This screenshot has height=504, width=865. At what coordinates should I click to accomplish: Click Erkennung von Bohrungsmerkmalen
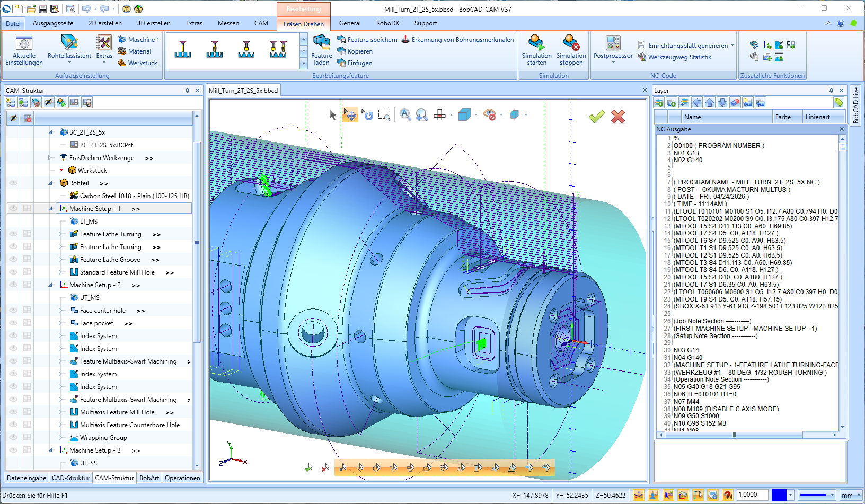tap(462, 40)
